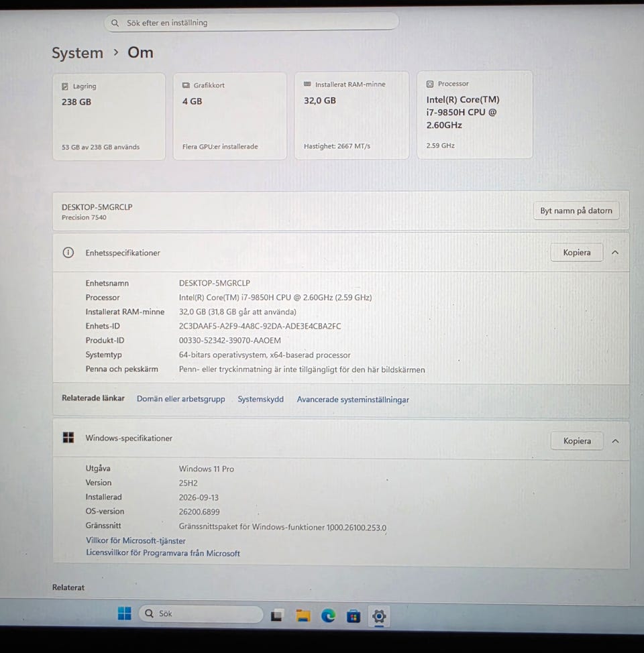Open the Windows Start menu
The height and width of the screenshot is (653, 644).
[124, 613]
